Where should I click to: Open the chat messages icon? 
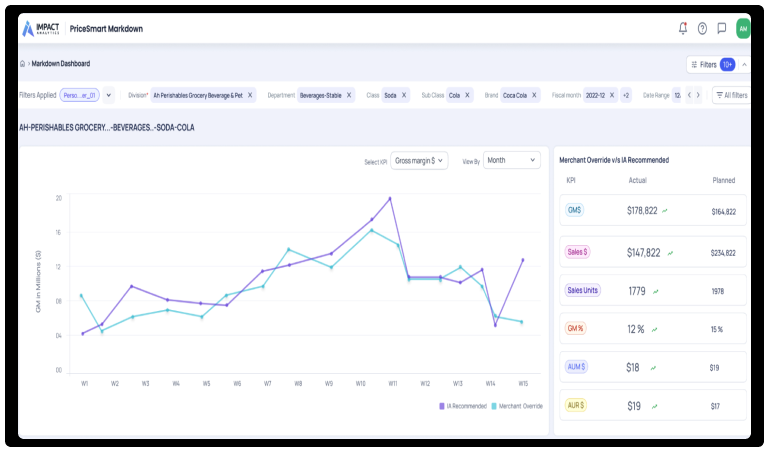tap(721, 28)
